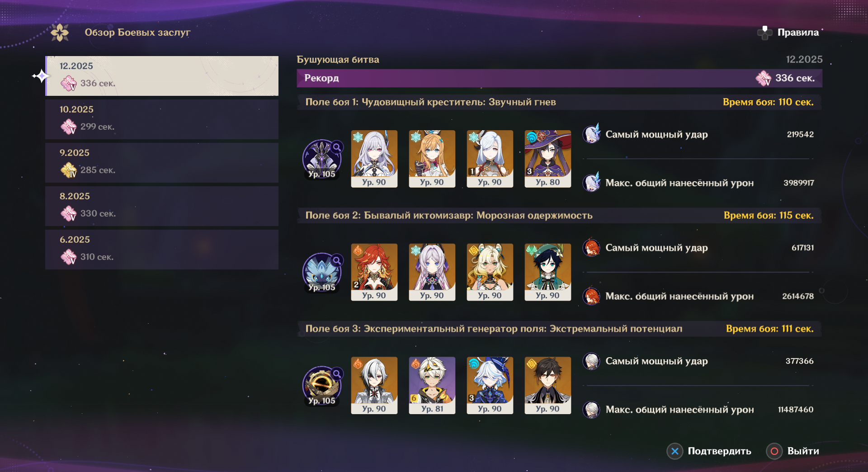The image size is (868, 472).
Task: Click the purple Рекорд 336 сек. bar
Action: pos(559,78)
